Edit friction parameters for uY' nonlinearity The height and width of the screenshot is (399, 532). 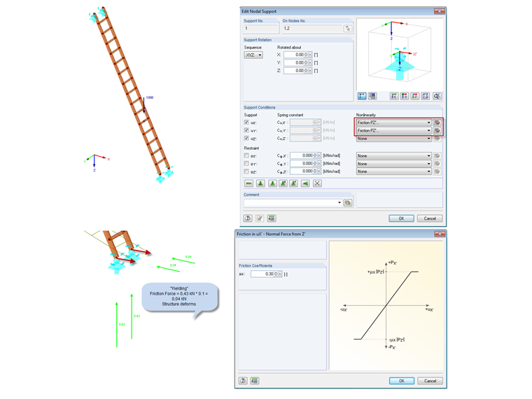pos(437,130)
